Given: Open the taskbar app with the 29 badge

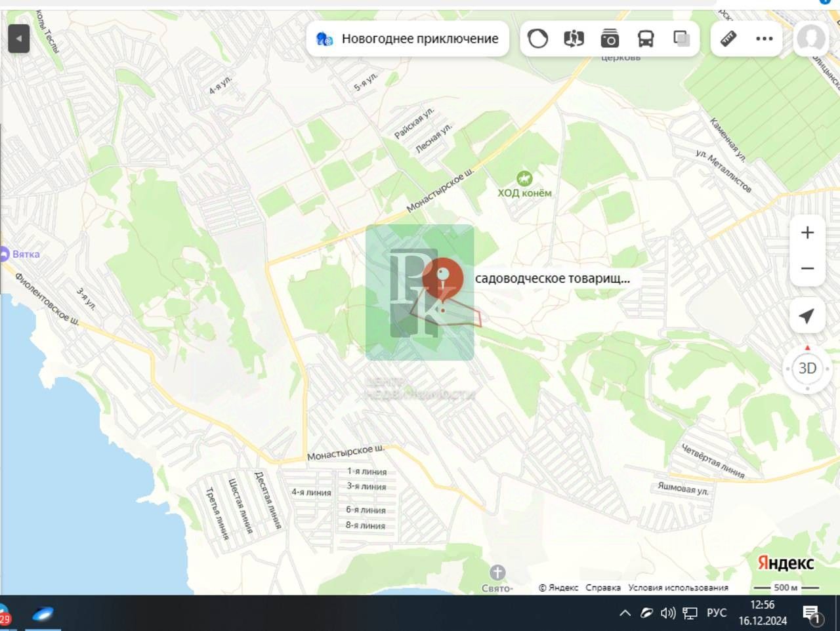Looking at the screenshot, I should (5, 615).
